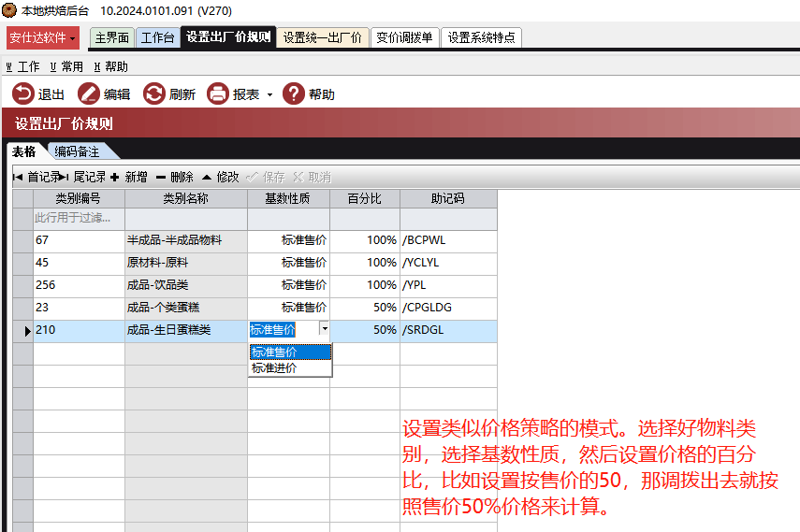Open the 安仕达软件 dropdown menu
Image resolution: width=800 pixels, height=532 pixels.
43,37
